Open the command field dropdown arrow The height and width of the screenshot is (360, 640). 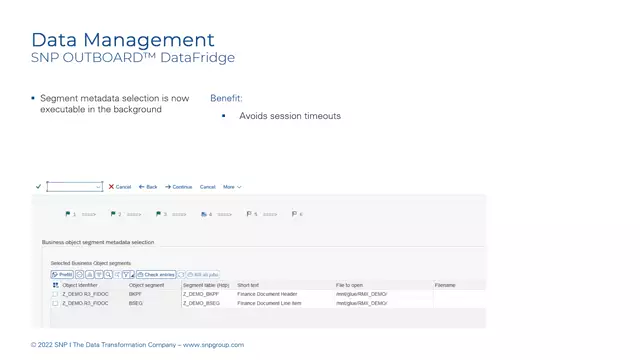pos(98,187)
